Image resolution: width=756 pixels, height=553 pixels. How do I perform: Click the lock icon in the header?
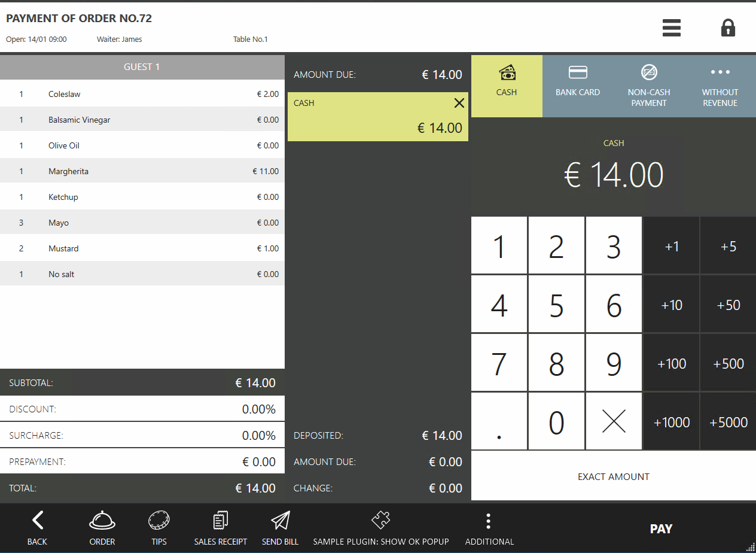click(728, 28)
